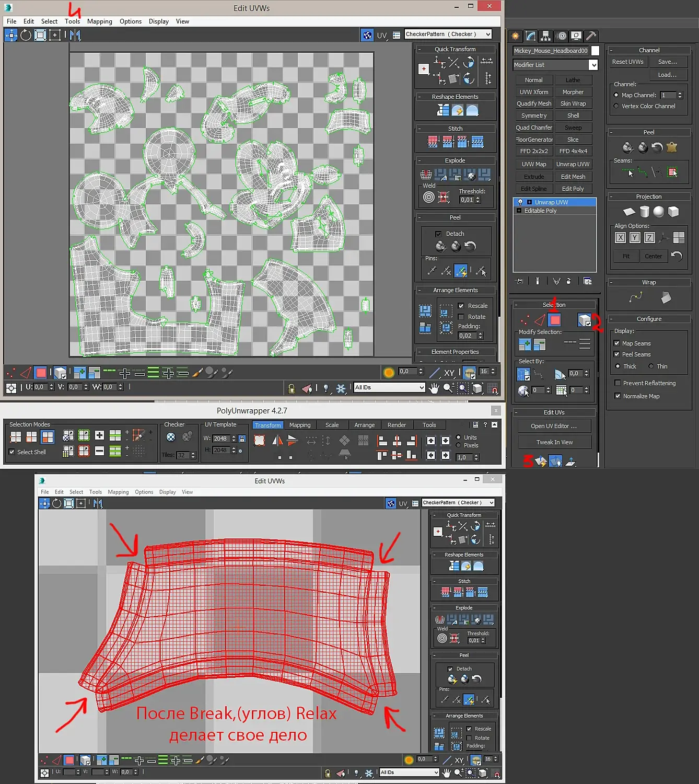Click the Pan view hand icon
Viewport: 699px width, 784px height.
tap(434, 388)
